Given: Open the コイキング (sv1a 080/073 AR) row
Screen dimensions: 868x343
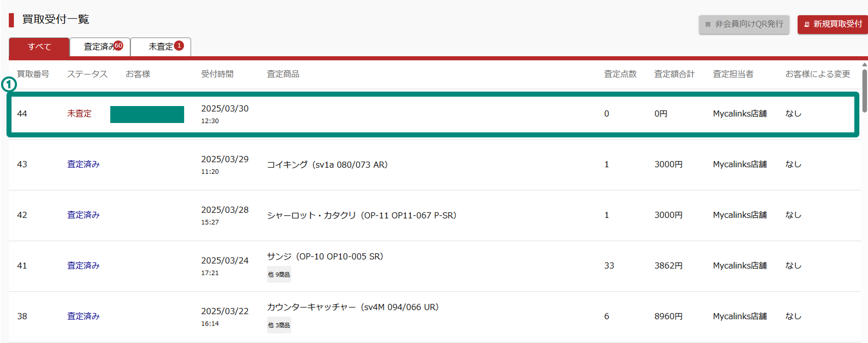Looking at the screenshot, I should click(435, 165).
